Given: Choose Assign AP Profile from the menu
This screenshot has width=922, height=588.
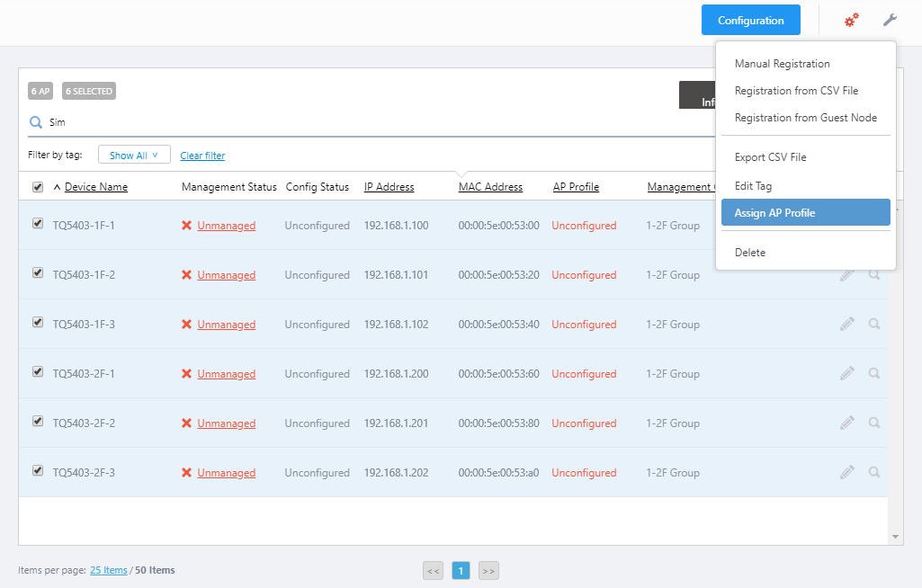Looking at the screenshot, I should click(x=805, y=213).
